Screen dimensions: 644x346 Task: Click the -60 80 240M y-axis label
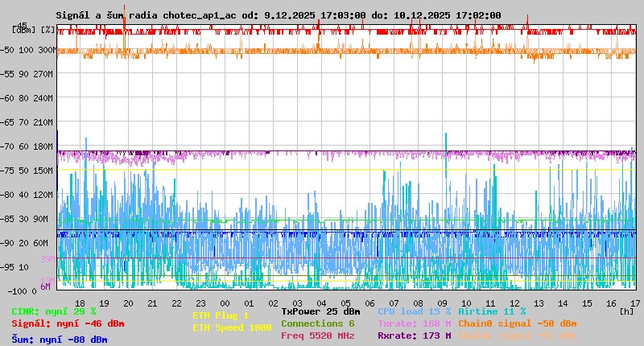tap(32, 97)
